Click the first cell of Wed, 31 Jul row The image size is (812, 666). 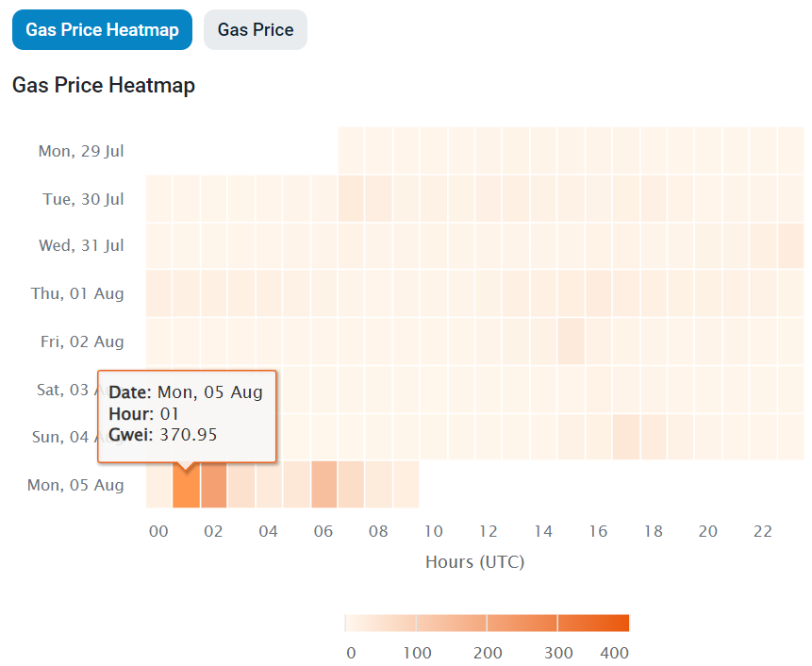pos(158,245)
